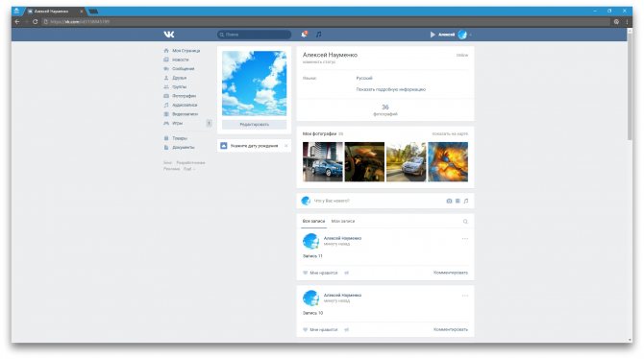Like the post Запись 11
The width and height of the screenshot is (644, 359).
(x=320, y=273)
